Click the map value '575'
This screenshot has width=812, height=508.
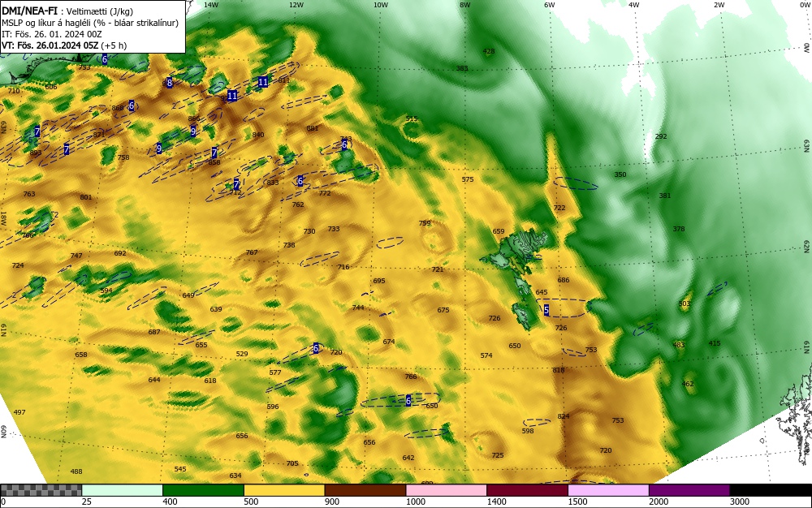click(468, 179)
